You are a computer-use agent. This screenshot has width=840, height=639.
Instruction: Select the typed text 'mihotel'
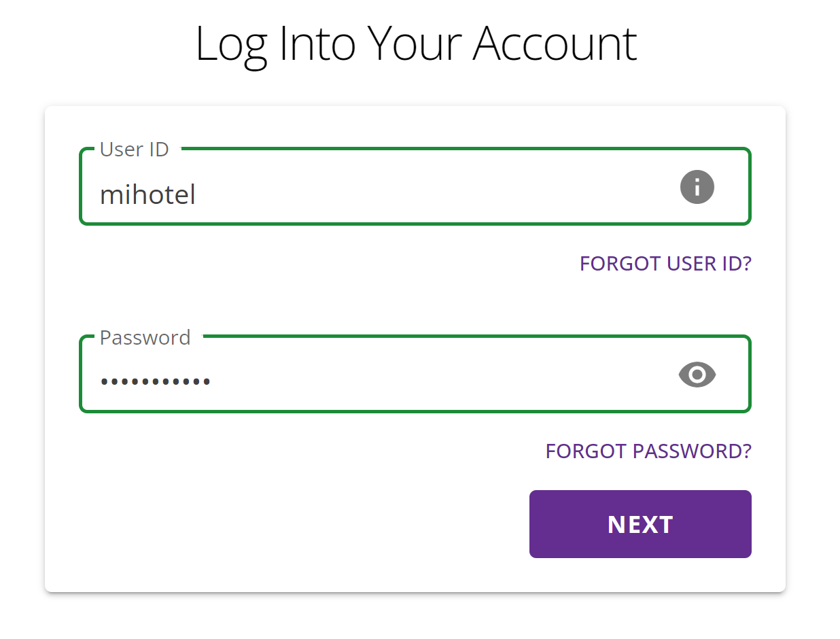click(x=147, y=195)
